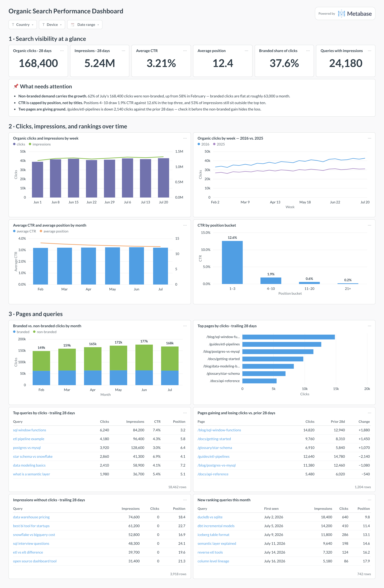
Task: Click the non-branded segment of the Jun bar
Action: click(x=144, y=358)
